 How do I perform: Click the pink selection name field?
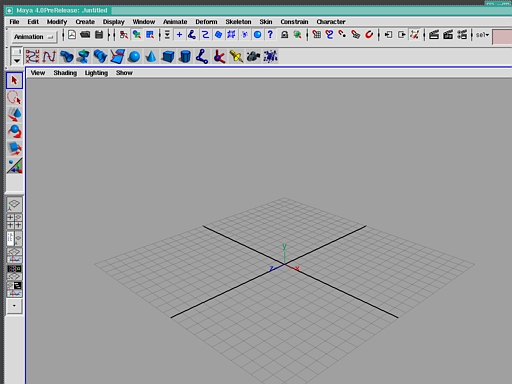[x=502, y=36]
